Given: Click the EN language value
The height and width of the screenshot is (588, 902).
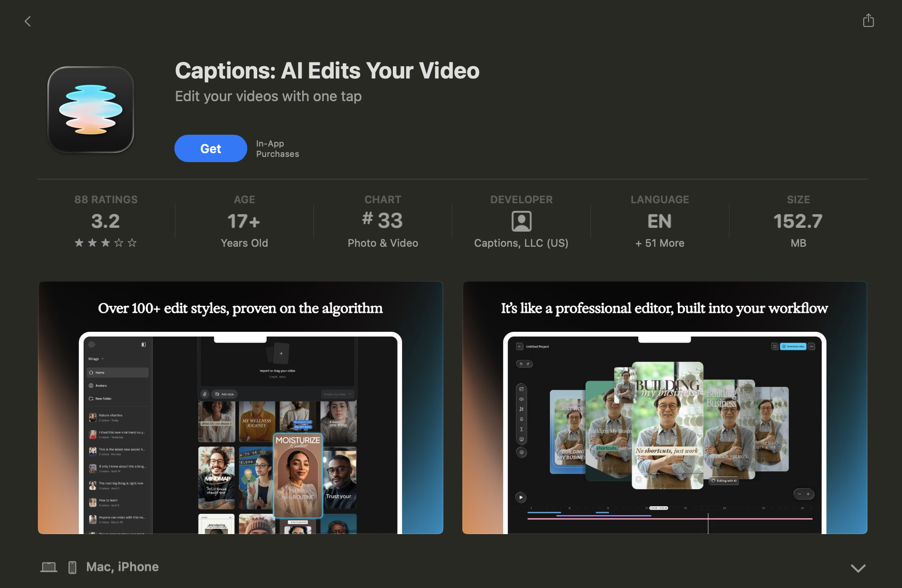Looking at the screenshot, I should point(659,221).
